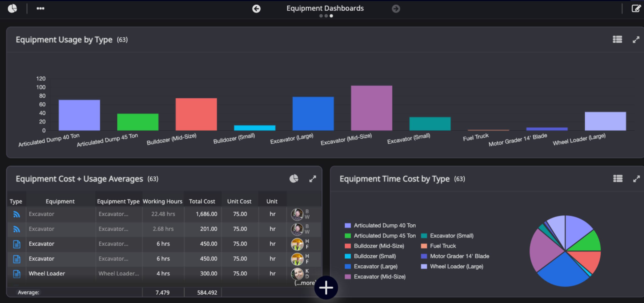This screenshot has width=644, height=303.
Task: Click the Excavator (Mid-Size) bar
Action: tap(372, 108)
